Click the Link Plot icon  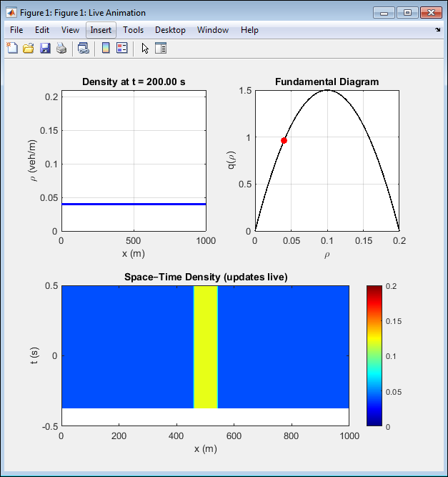84,48
